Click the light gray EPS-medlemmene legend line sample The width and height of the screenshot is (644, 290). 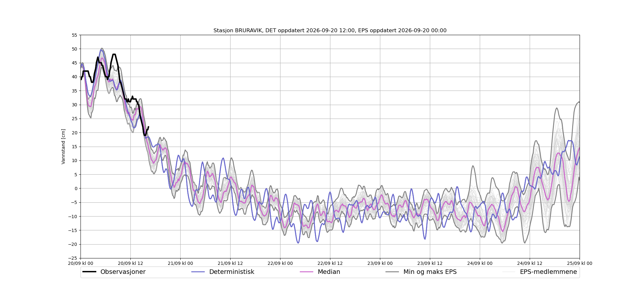[509, 272]
